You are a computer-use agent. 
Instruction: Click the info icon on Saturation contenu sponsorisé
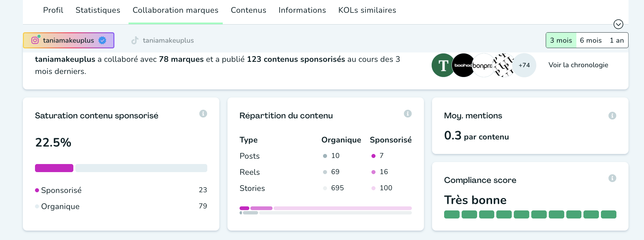[x=203, y=114]
